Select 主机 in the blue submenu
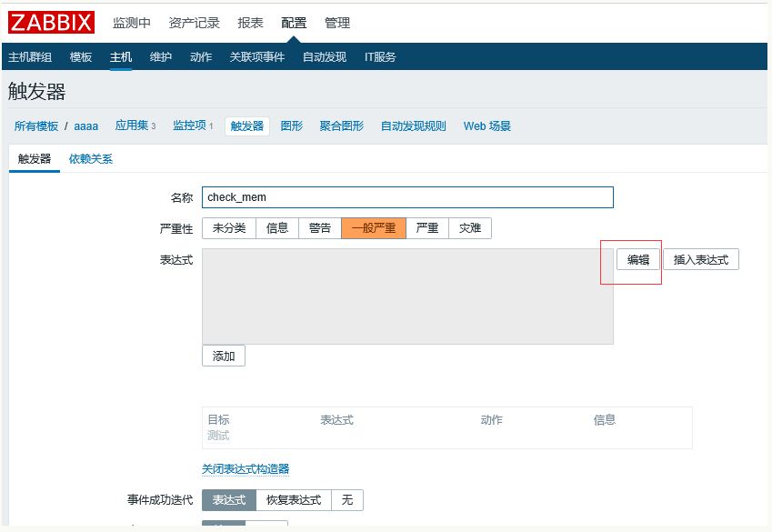Viewport: 772px width, 532px height. click(121, 57)
